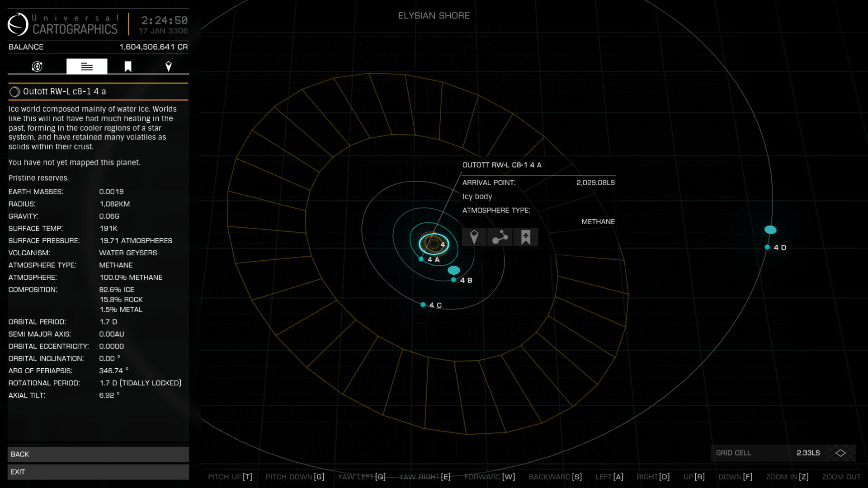Image resolution: width=868 pixels, height=488 pixels.
Task: Click the arg of periapsis value 346.74°
Action: 114,371
